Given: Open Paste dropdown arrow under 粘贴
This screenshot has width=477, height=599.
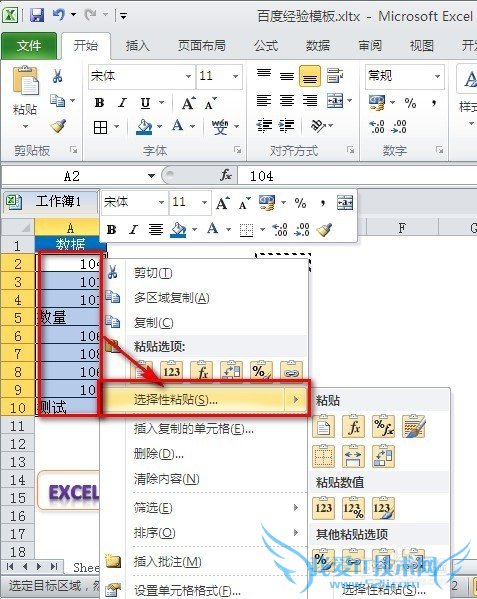Looking at the screenshot, I should (26, 126).
